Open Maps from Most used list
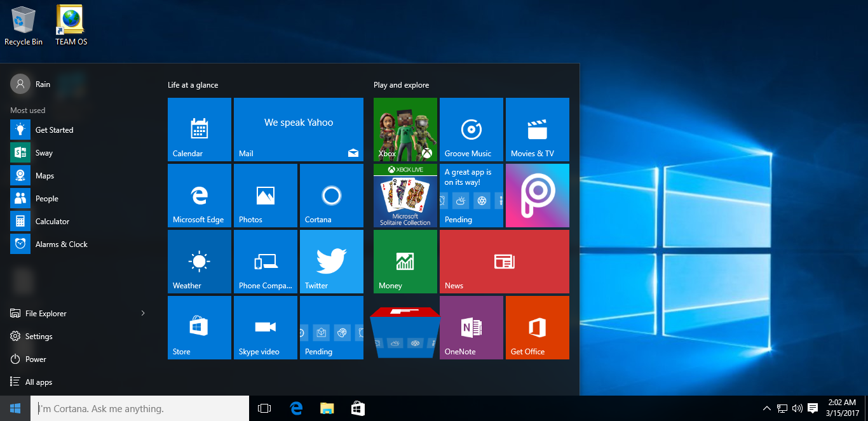This screenshot has height=421, width=868. pyautogui.click(x=79, y=176)
